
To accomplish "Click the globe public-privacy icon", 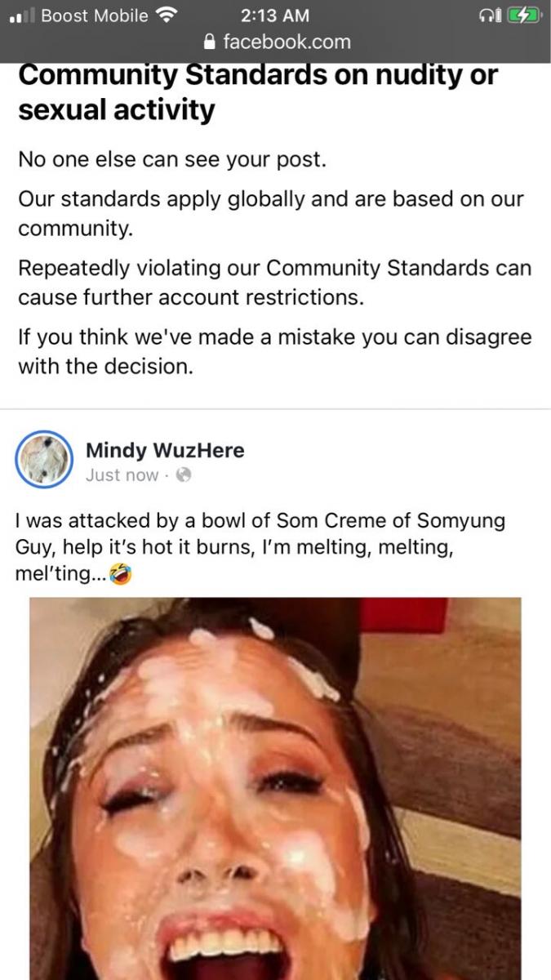I will pos(184,474).
